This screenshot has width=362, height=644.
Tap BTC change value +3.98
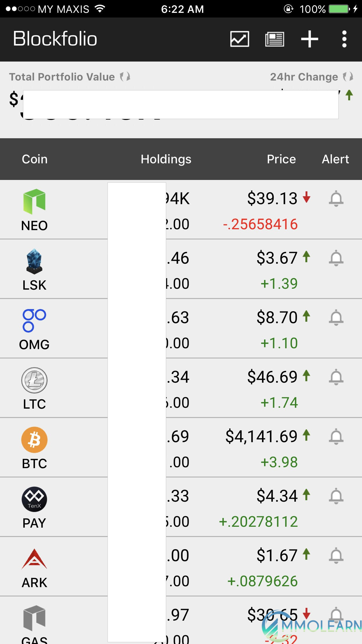tap(279, 462)
